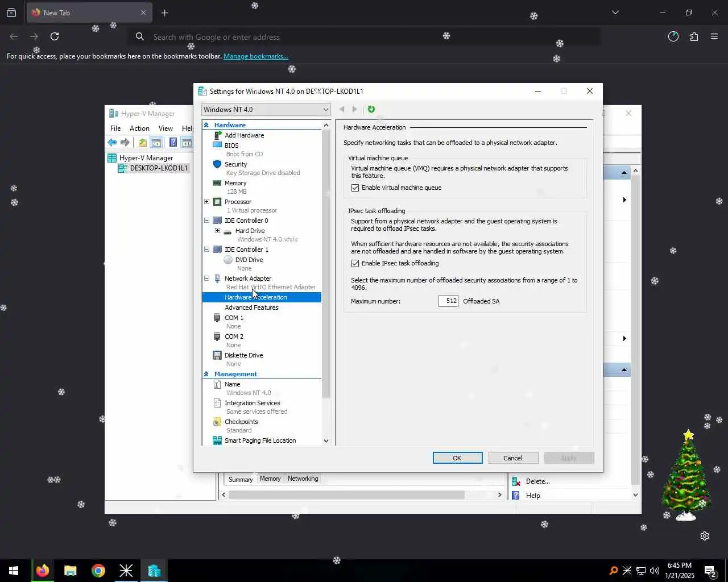The image size is (728, 582).
Task: Collapse the IDE Controller 0 node
Action: (x=206, y=221)
